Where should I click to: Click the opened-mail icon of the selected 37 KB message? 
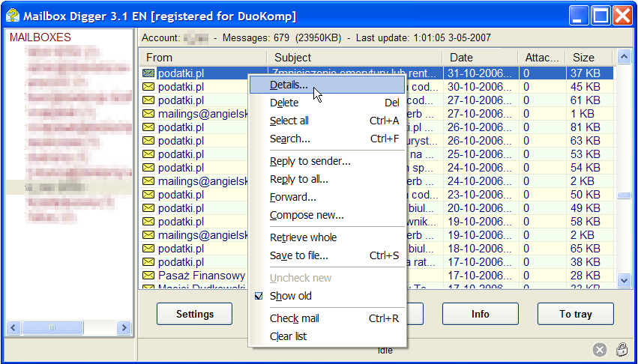[148, 73]
